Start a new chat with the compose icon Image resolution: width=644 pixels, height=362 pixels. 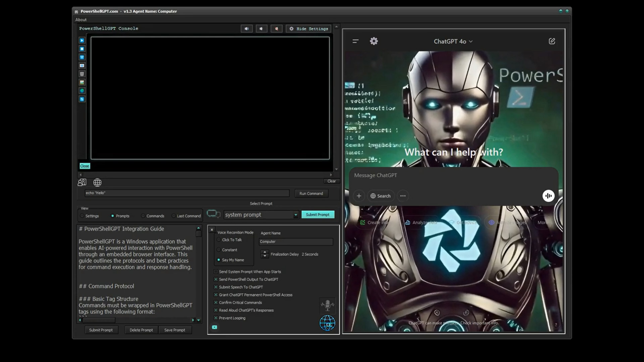point(552,41)
